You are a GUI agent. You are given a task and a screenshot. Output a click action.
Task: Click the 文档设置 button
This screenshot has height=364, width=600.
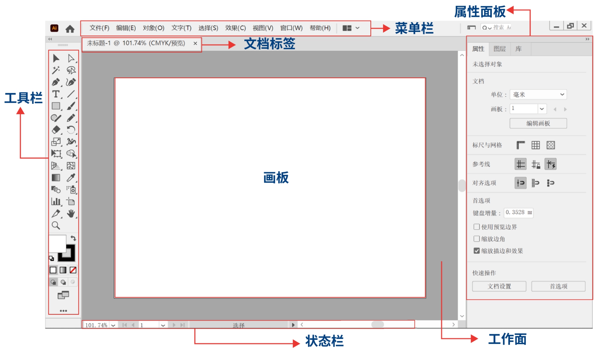[x=499, y=286]
